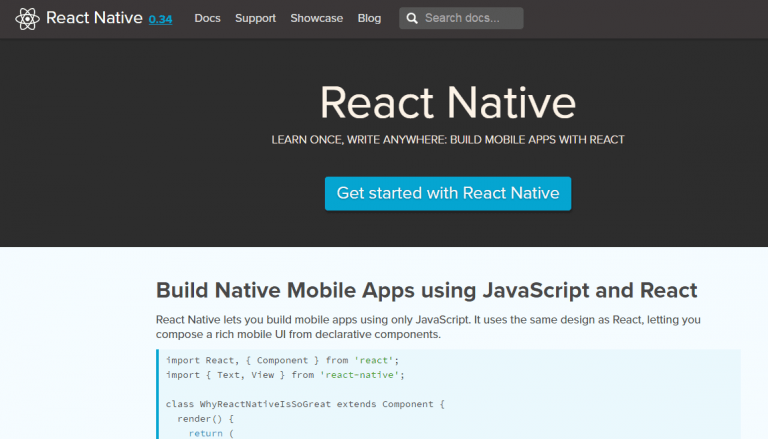Go to the Support page
The width and height of the screenshot is (768, 439).
(255, 18)
